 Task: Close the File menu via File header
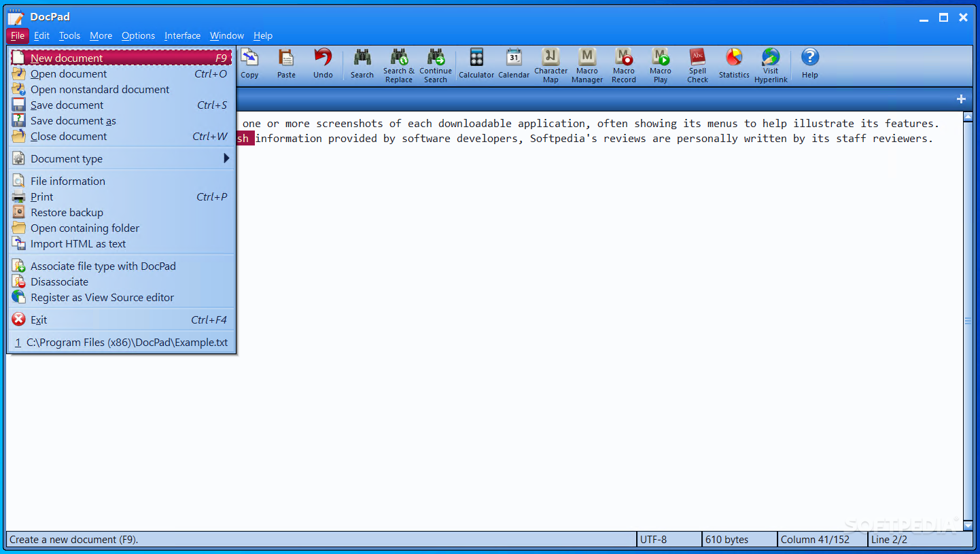18,36
